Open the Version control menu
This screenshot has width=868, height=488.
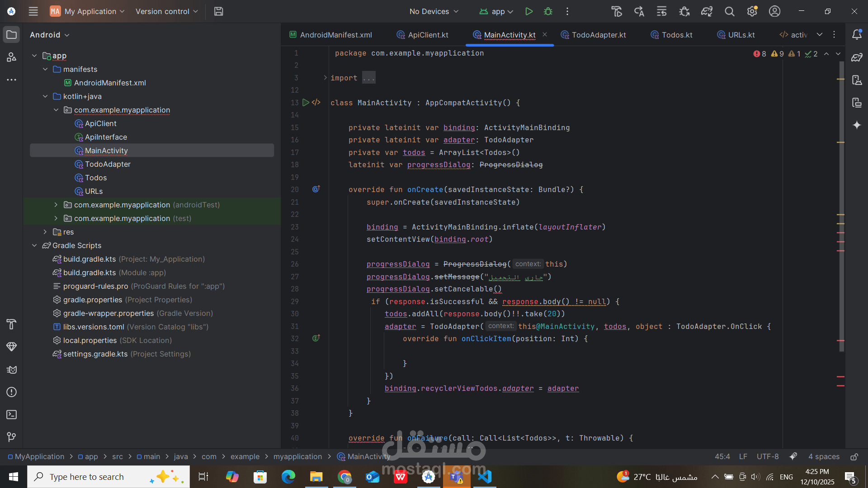click(x=166, y=11)
